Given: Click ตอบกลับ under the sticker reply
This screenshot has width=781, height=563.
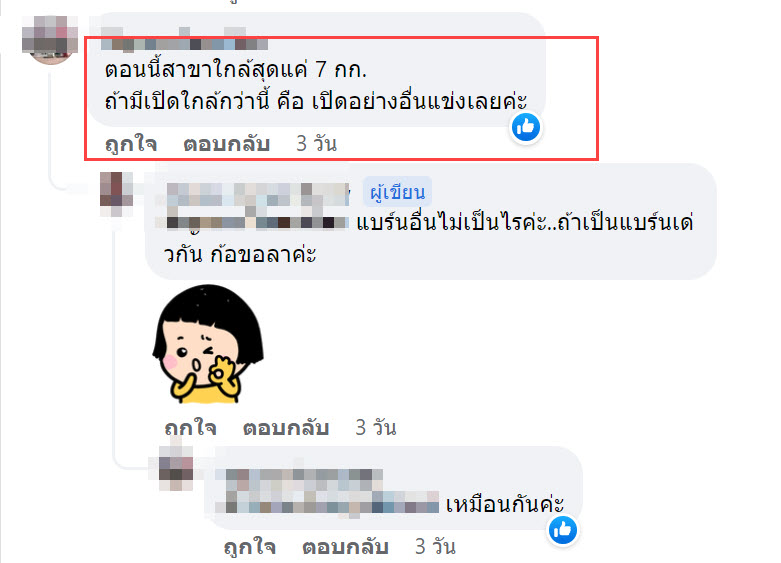Looking at the screenshot, I should click(286, 428).
